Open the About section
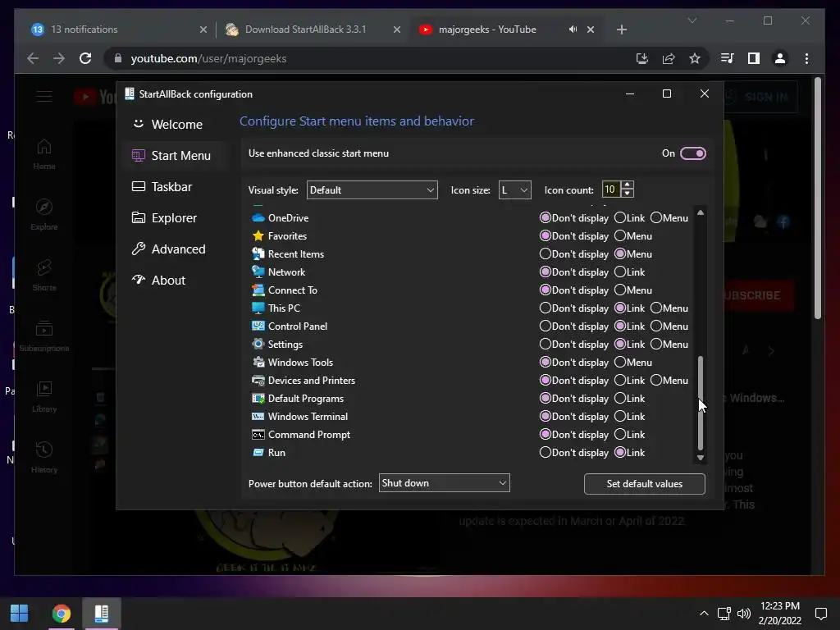The width and height of the screenshot is (840, 630). point(176,281)
